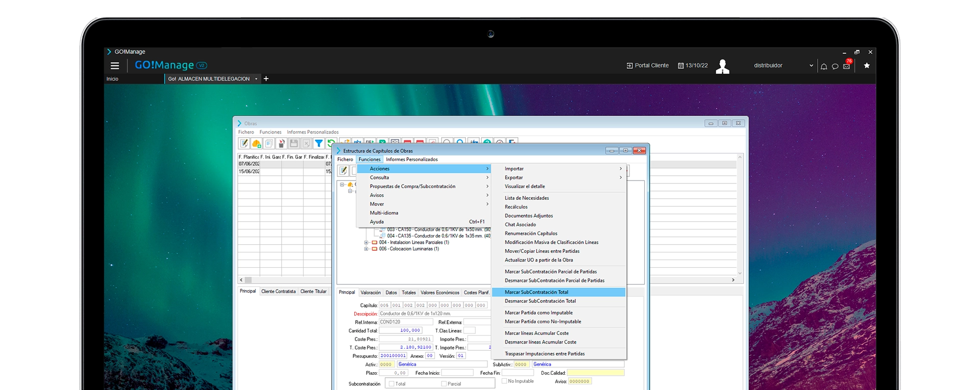This screenshot has width=980, height=390.
Task: Expand the Consulta submenu
Action: pos(424,177)
